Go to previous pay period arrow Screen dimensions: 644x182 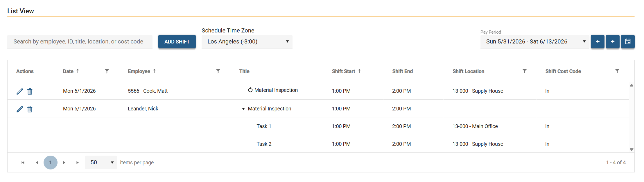pyautogui.click(x=598, y=41)
